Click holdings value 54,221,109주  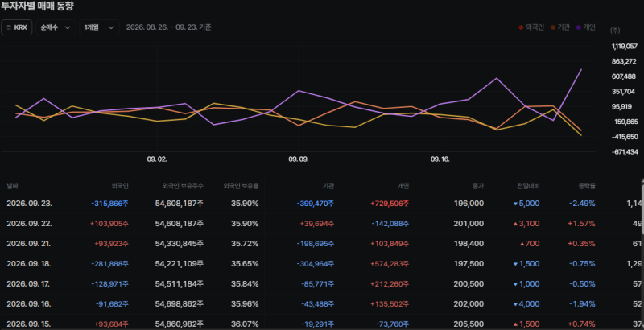179,264
